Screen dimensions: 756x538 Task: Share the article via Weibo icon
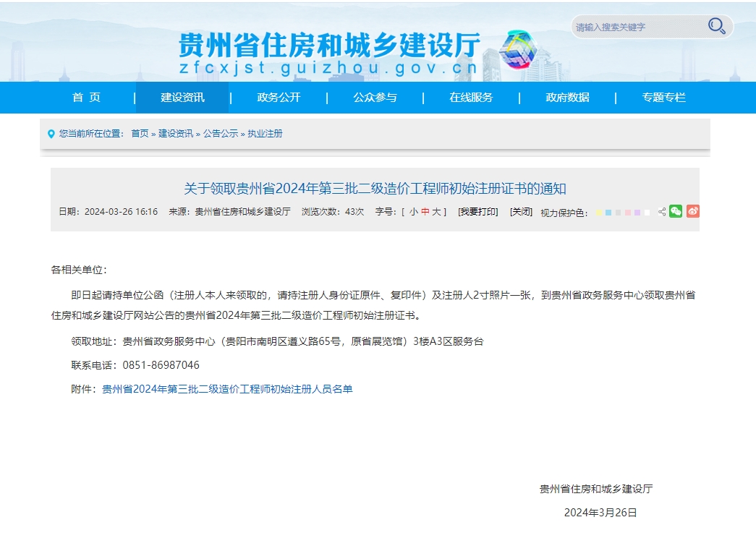[x=693, y=211]
